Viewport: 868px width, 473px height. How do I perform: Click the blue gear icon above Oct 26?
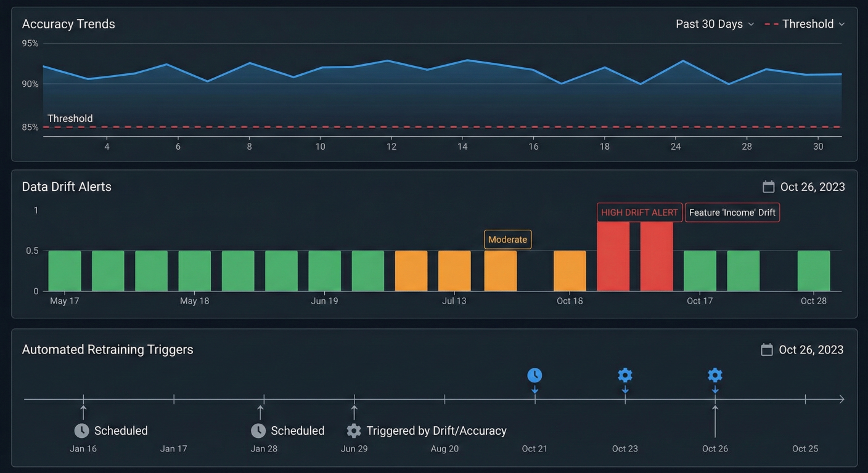pyautogui.click(x=715, y=375)
